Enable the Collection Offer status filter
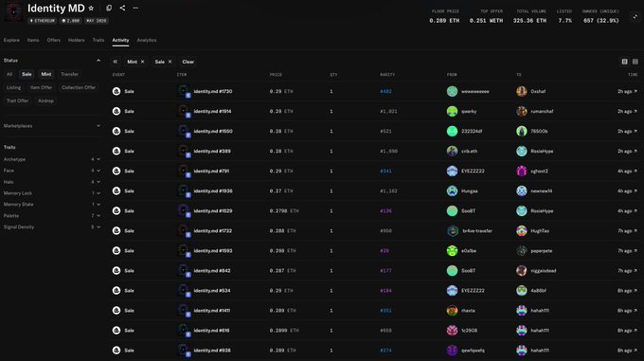 coord(79,87)
